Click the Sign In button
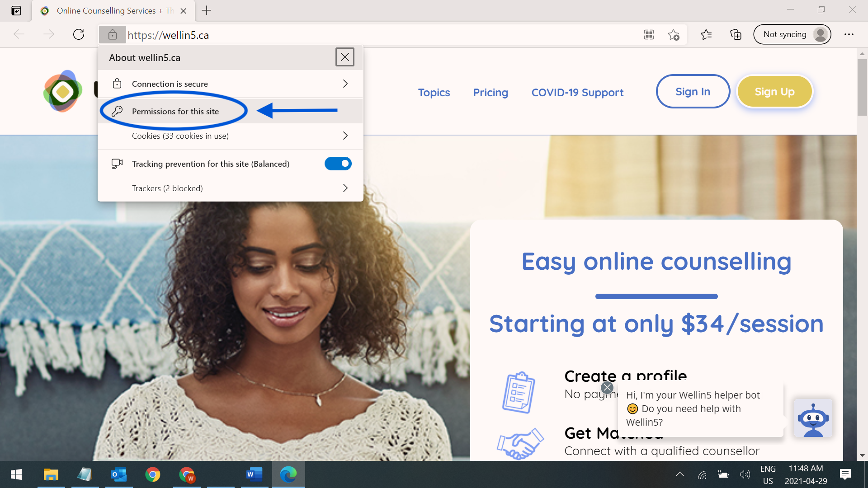 click(x=693, y=91)
